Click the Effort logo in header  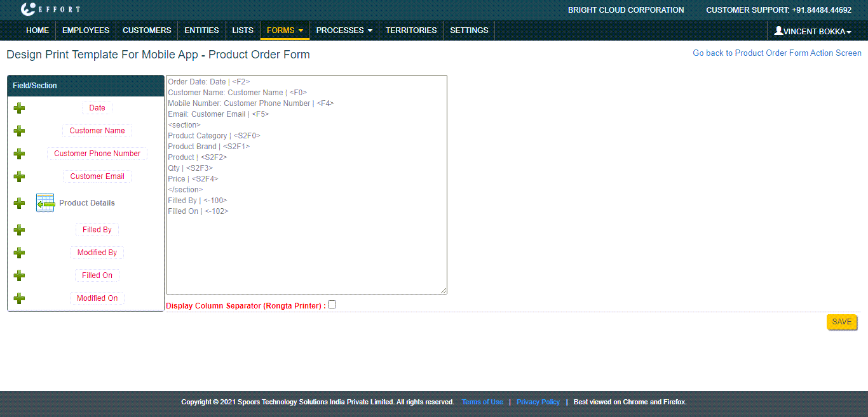[x=50, y=10]
